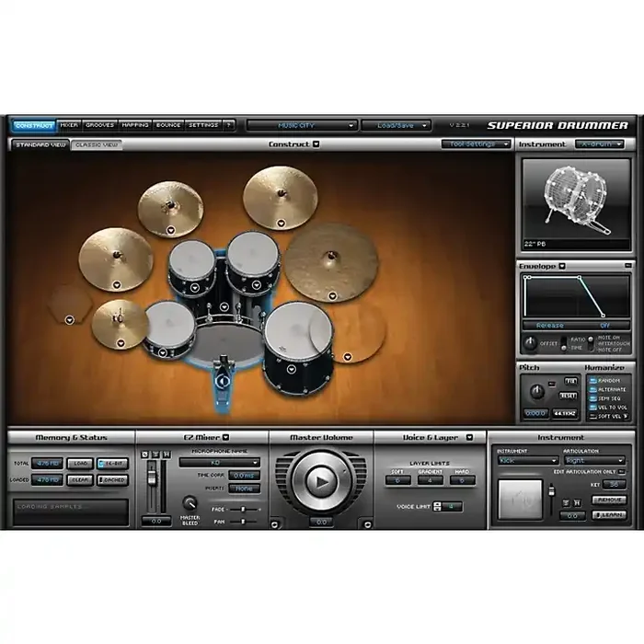Mute the EZ Mixer microphone channel
The width and height of the screenshot is (644, 644).
[167, 454]
